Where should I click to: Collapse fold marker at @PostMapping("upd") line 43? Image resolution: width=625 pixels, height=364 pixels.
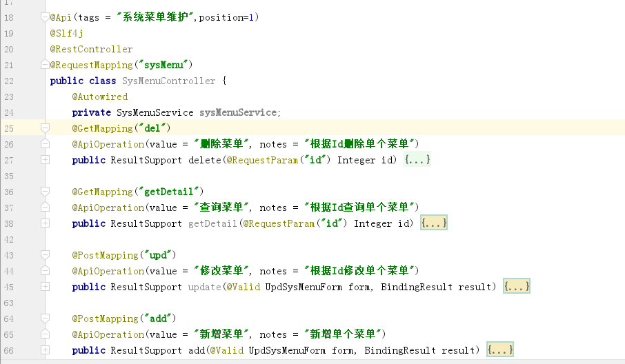coord(45,255)
